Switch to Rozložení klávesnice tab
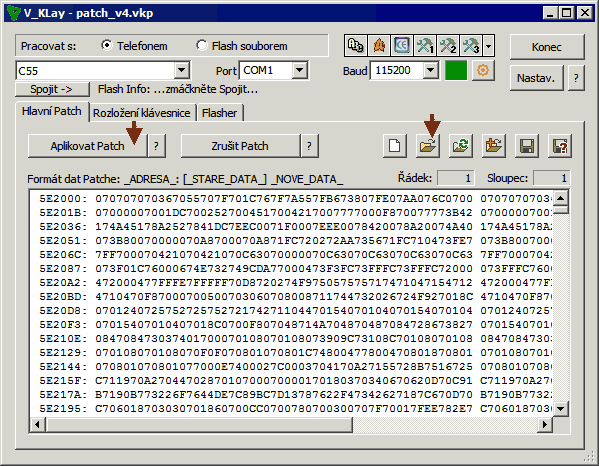599x466 pixels. pyautogui.click(x=142, y=113)
